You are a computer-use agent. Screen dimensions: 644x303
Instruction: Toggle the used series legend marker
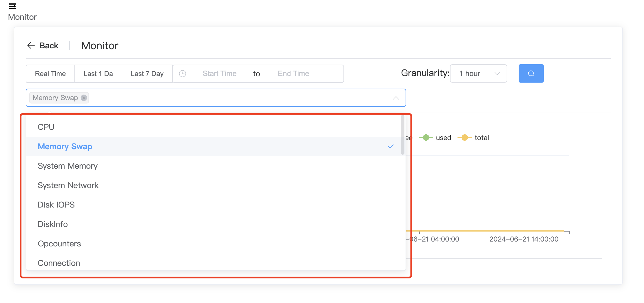(426, 138)
